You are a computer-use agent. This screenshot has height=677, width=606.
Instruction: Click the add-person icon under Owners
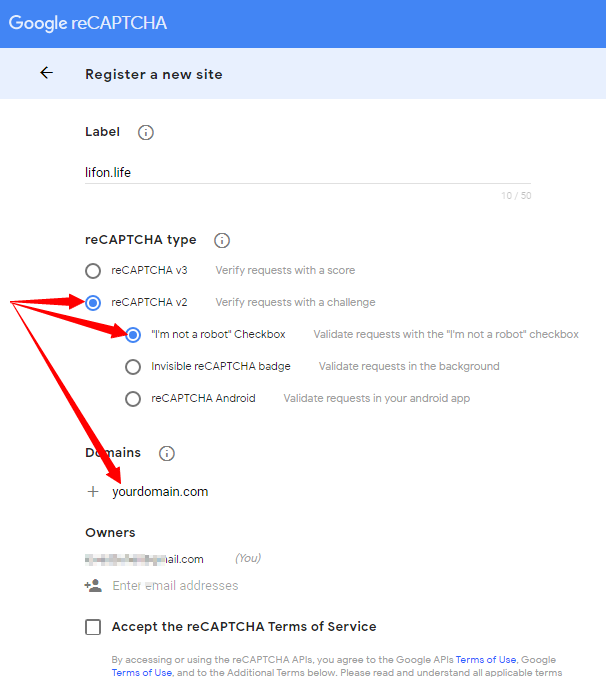point(93,585)
